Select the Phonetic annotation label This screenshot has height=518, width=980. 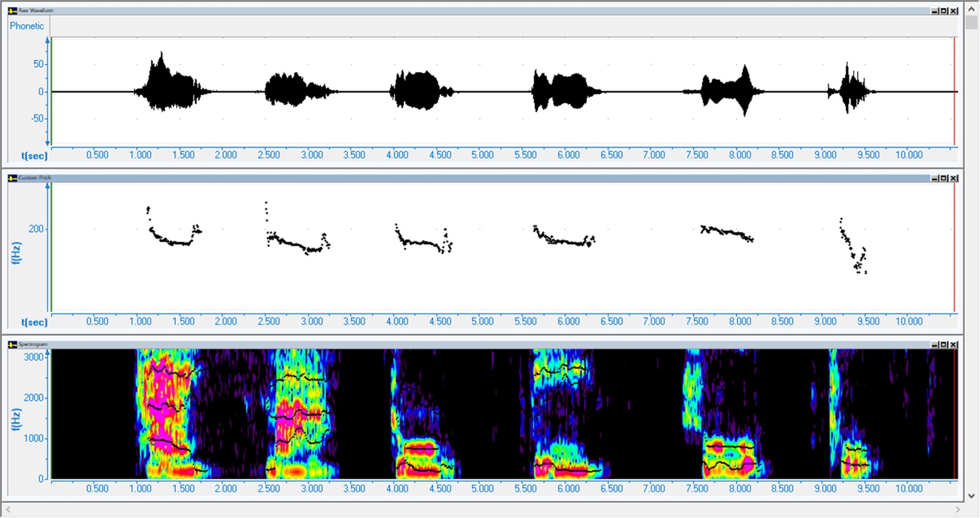pos(27,26)
